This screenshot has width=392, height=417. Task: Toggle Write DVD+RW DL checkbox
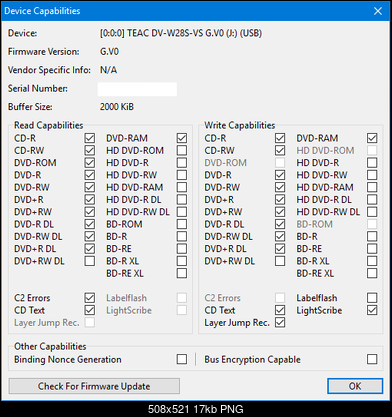[x=280, y=261]
